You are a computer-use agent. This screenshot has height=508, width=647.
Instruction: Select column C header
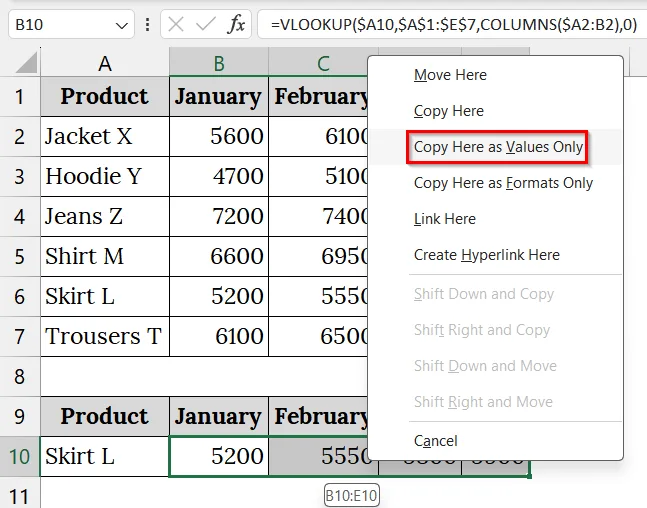click(x=318, y=63)
